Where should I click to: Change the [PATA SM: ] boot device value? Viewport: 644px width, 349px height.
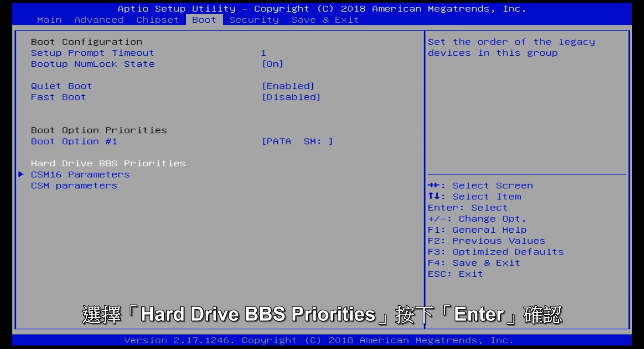click(x=298, y=142)
